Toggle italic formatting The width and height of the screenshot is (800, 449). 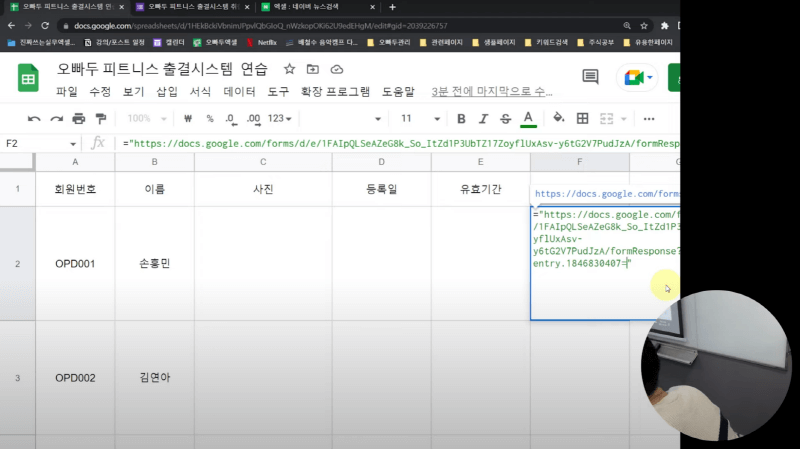[483, 119]
